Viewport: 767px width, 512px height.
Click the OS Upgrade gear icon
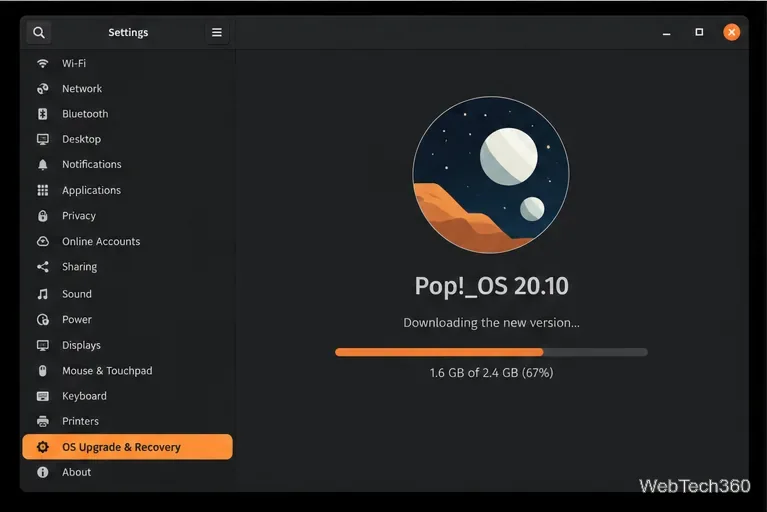click(43, 447)
